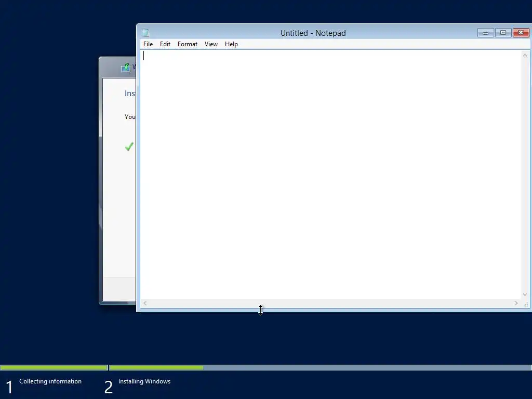Open the Format menu in Notepad
Screen dimensions: 532x399
[187, 44]
